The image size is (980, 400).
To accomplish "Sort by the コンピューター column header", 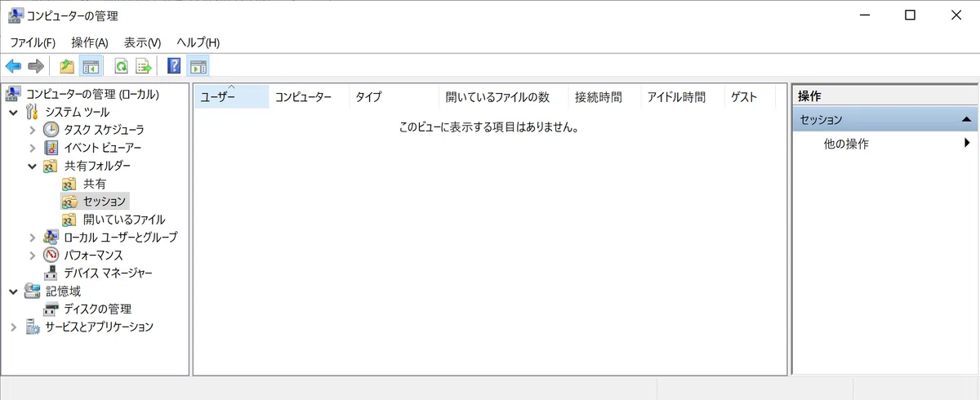I will (310, 97).
